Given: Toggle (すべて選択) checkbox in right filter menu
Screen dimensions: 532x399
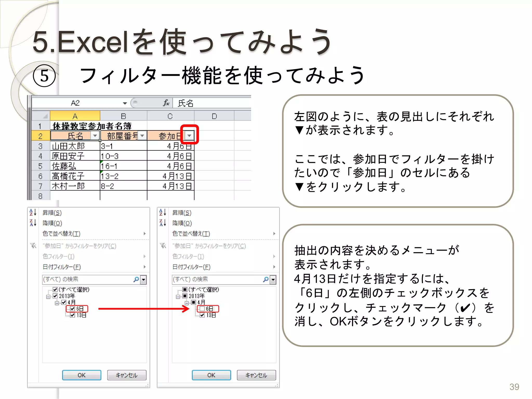Looking at the screenshot, I should point(185,289).
